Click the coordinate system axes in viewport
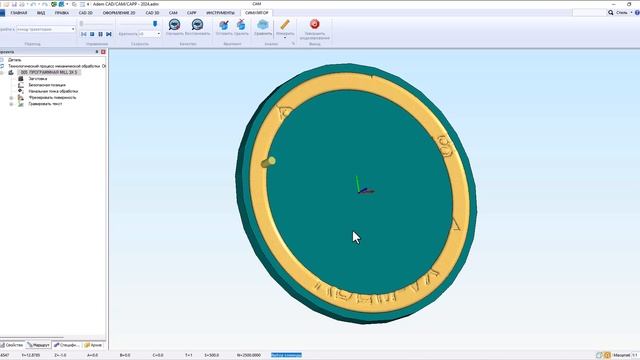The image size is (640, 360). pyautogui.click(x=364, y=186)
